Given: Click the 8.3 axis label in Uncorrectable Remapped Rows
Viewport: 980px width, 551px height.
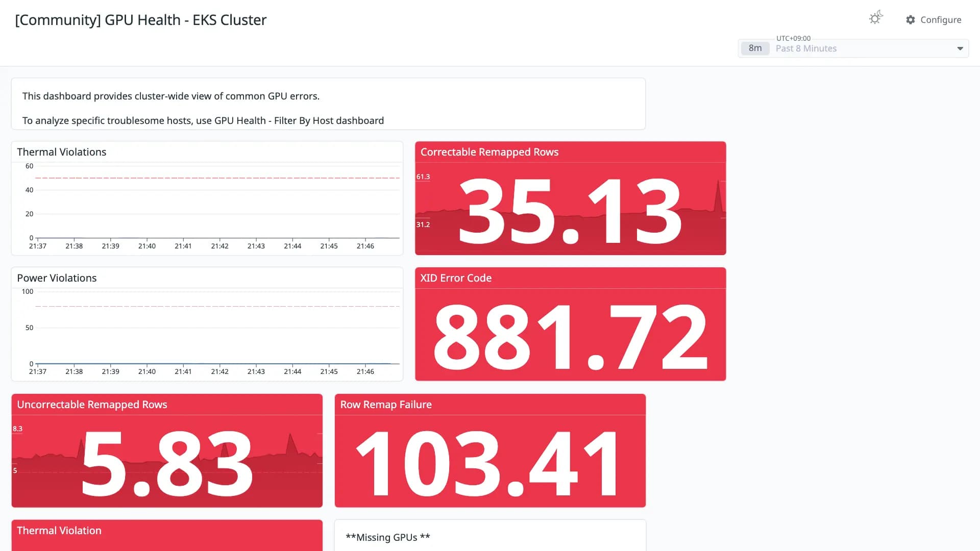Looking at the screenshot, I should [18, 429].
